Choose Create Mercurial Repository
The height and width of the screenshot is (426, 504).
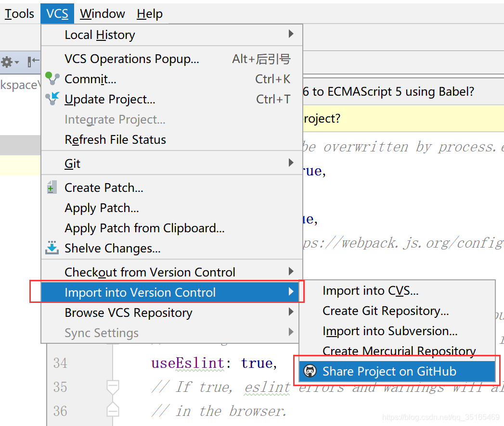coord(397,351)
